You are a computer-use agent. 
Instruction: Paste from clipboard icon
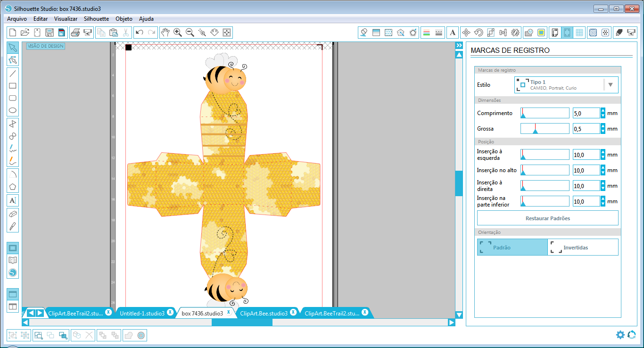[x=114, y=33]
